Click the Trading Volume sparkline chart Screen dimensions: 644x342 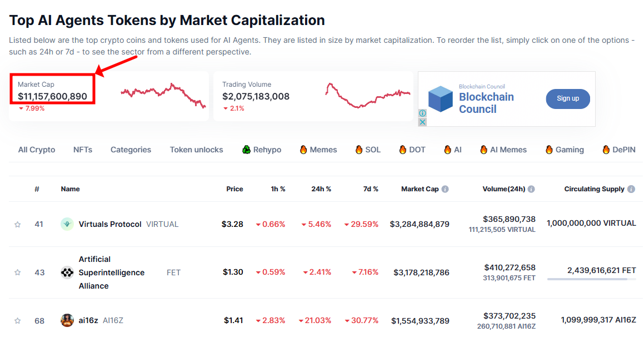tap(367, 95)
